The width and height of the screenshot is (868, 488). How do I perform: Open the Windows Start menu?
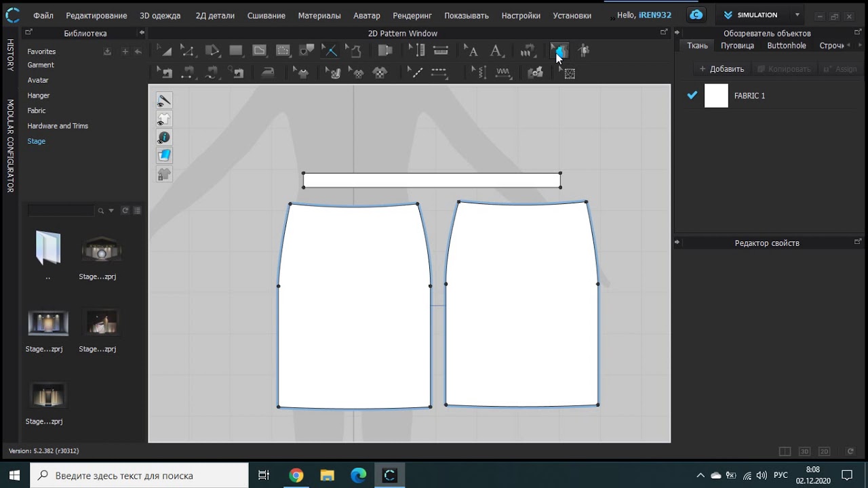point(14,475)
